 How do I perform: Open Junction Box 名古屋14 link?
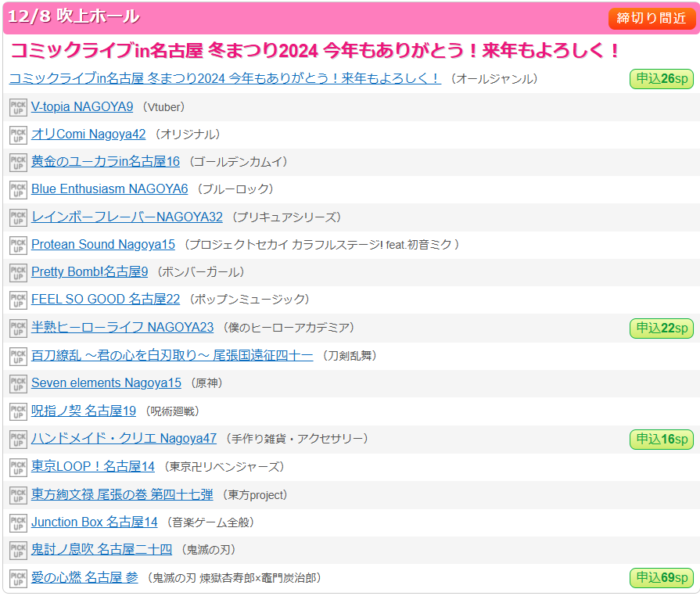tap(94, 522)
